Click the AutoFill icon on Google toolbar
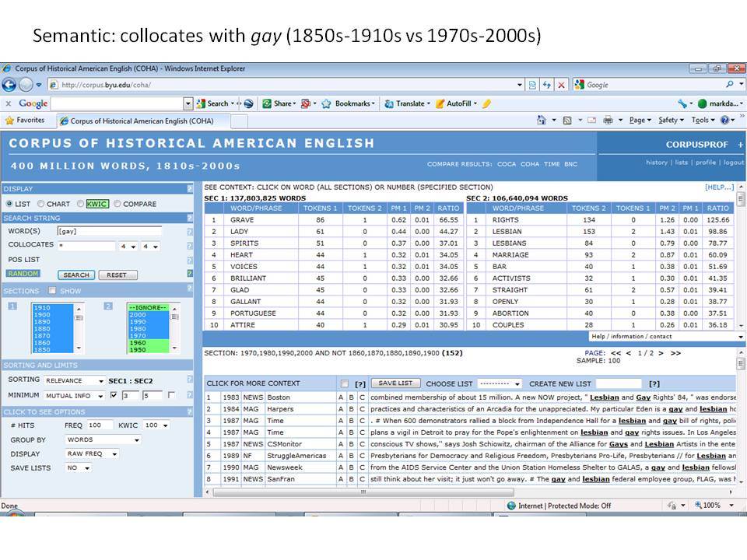 [x=440, y=103]
